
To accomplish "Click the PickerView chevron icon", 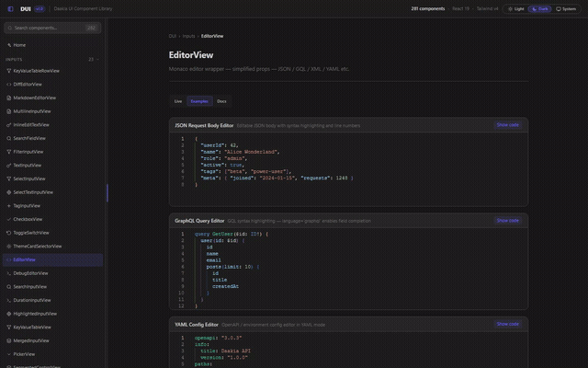I will point(9,354).
